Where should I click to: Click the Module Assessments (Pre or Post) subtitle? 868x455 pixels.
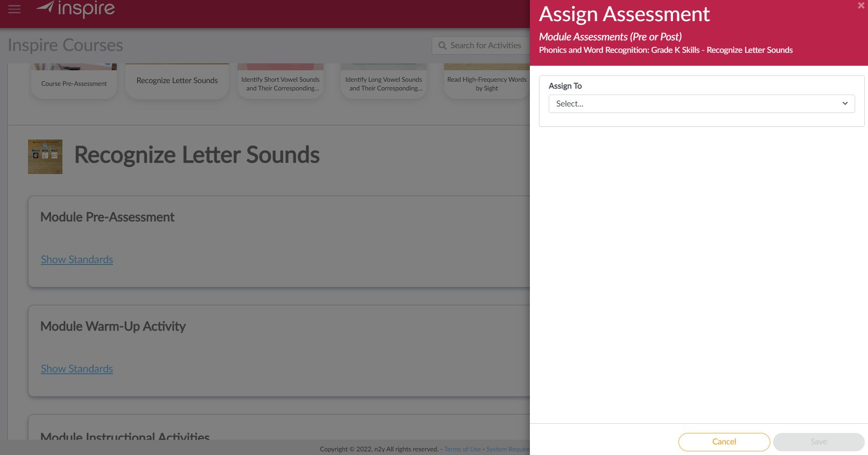coord(610,37)
